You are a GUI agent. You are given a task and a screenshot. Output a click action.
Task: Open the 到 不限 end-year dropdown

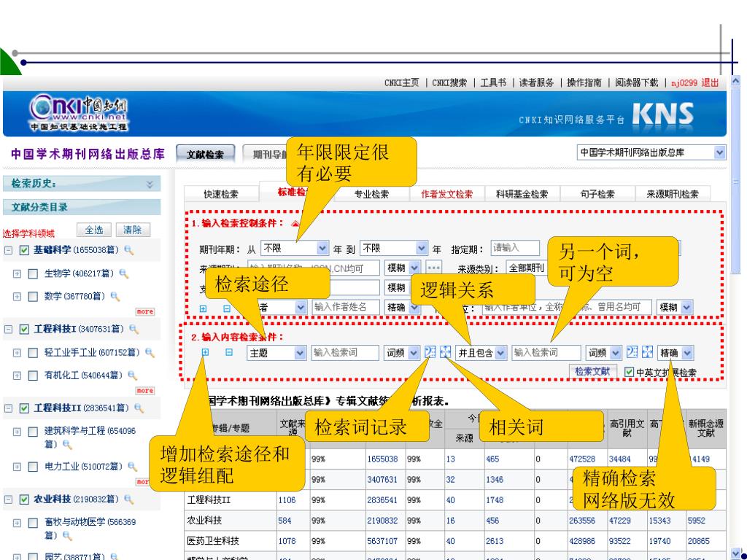393,248
